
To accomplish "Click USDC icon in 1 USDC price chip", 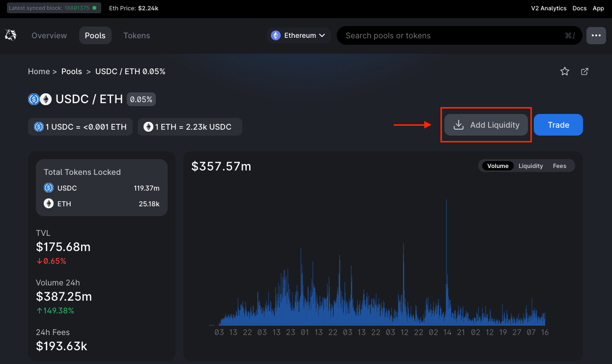I will pos(39,127).
